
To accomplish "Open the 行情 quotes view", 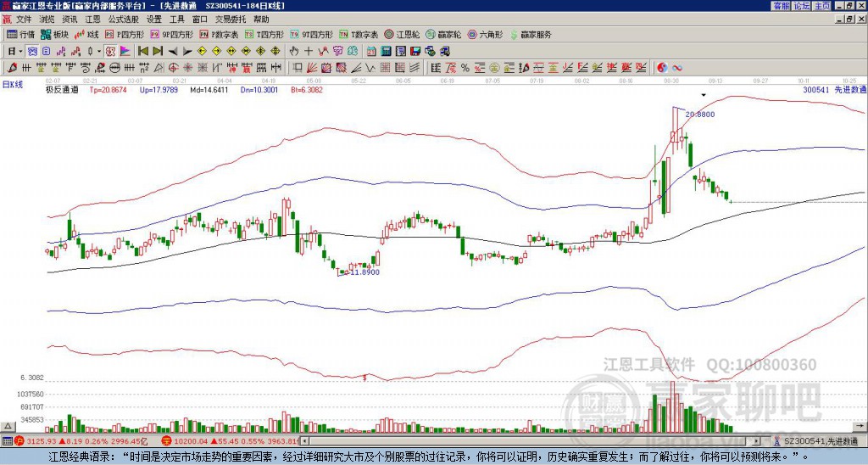I will (20, 34).
